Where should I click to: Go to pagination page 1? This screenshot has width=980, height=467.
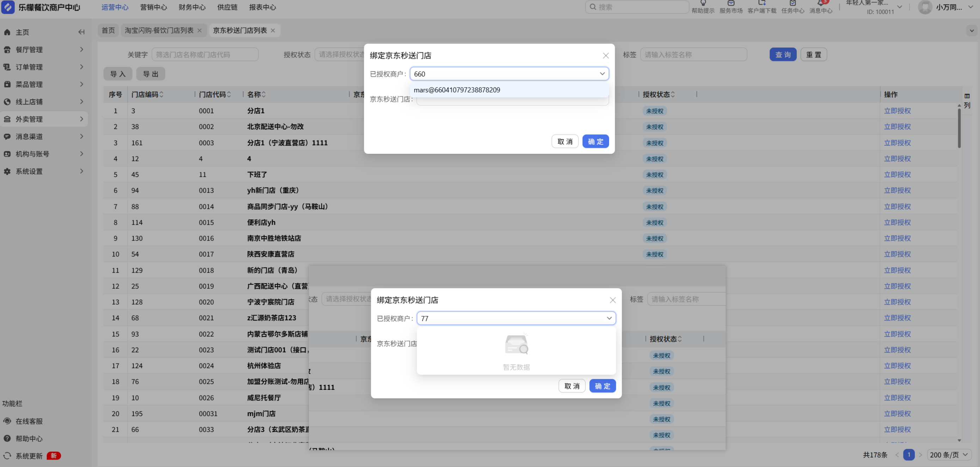click(908, 454)
